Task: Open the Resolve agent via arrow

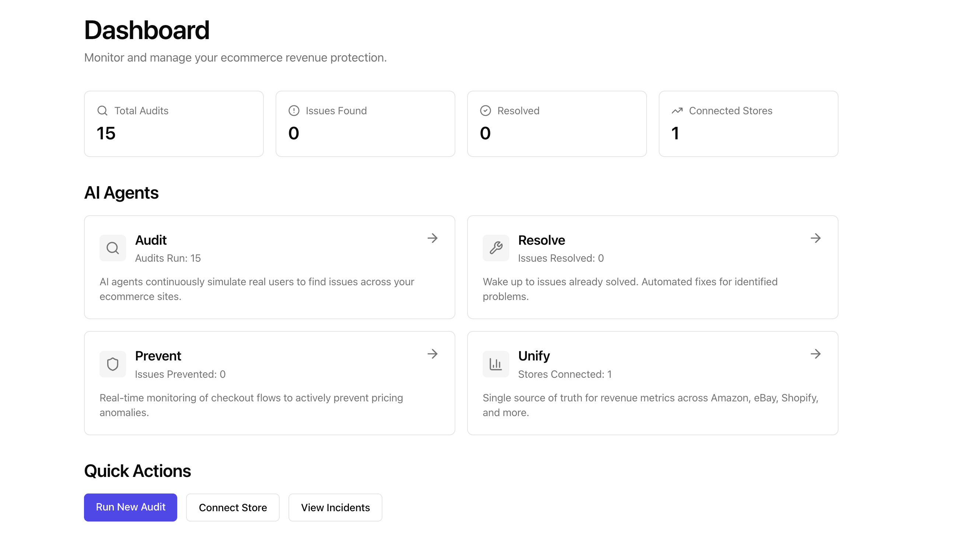Action: tap(816, 238)
